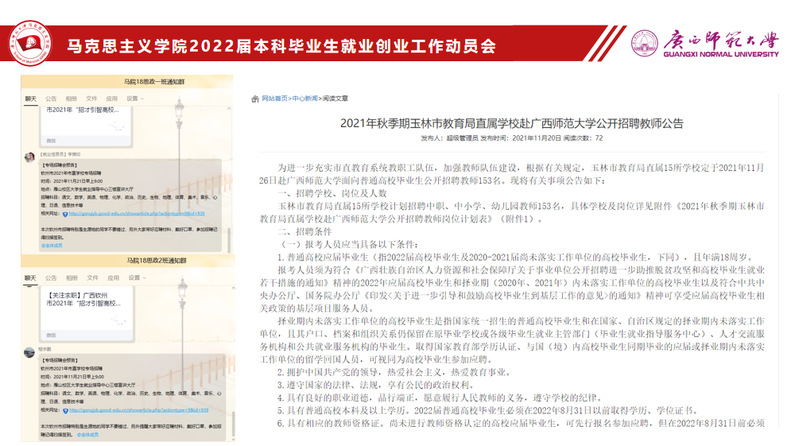Click the Guangxi Normal University logo
Image resolution: width=798 pixels, height=446 pixels.
click(x=705, y=44)
